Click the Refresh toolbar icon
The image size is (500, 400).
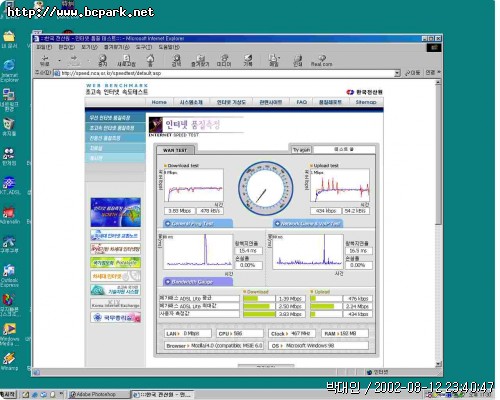coord(126,60)
